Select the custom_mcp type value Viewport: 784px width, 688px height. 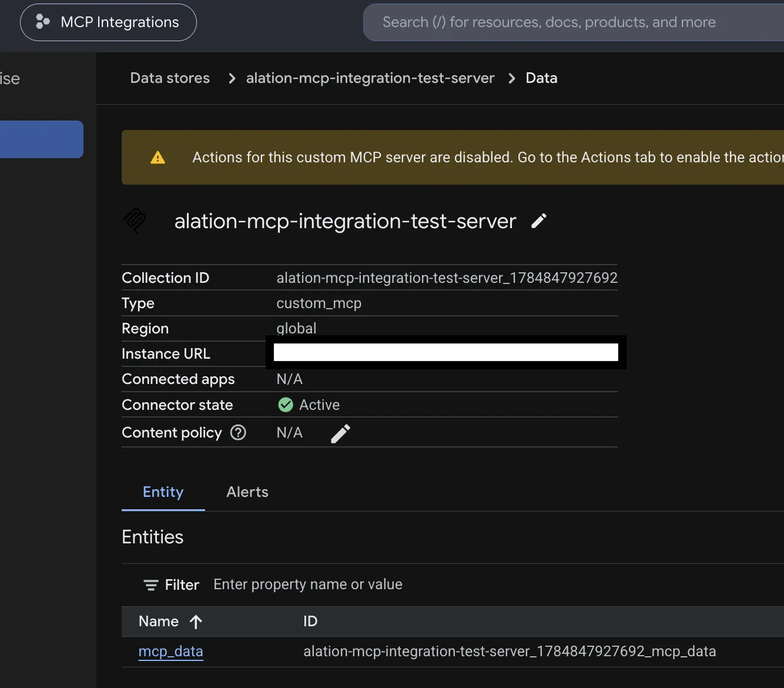(x=319, y=303)
